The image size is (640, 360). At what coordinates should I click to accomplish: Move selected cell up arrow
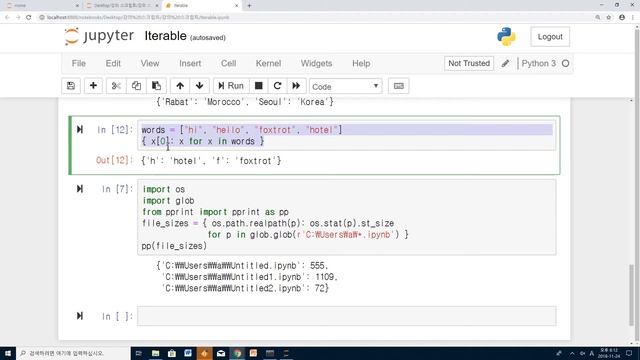click(x=180, y=86)
